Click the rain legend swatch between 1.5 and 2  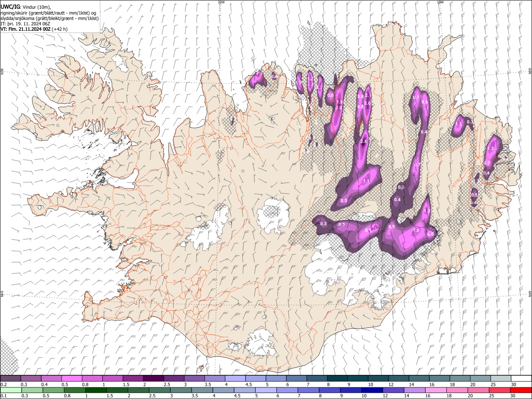(117, 390)
